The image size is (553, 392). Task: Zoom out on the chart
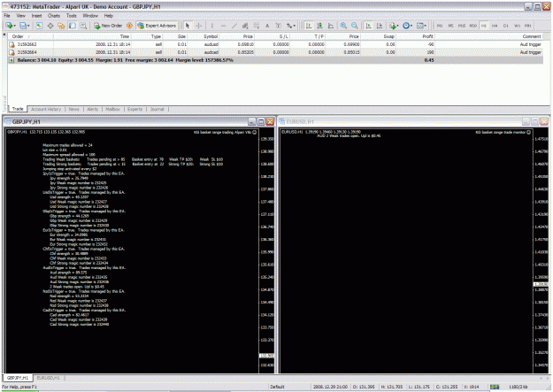(355, 26)
